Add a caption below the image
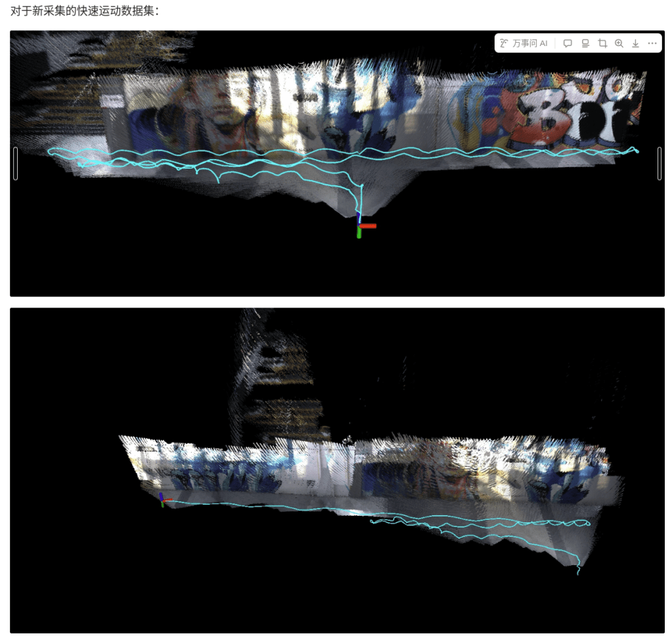This screenshot has width=672, height=640. pos(585,43)
